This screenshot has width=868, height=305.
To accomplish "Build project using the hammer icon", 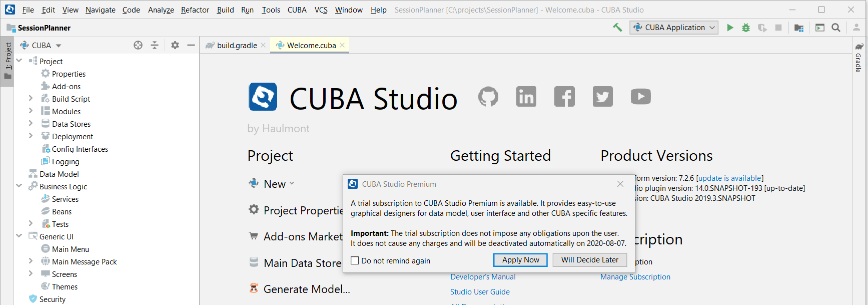I will click(x=618, y=28).
